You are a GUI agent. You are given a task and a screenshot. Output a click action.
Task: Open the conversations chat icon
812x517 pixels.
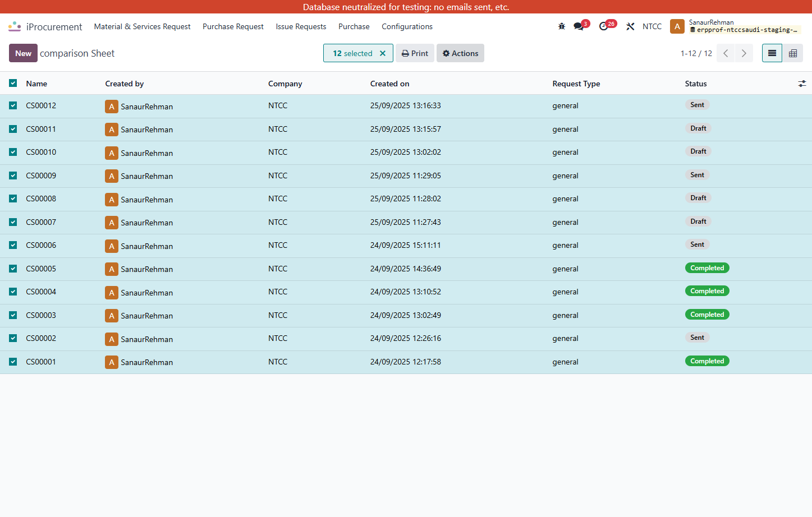tap(579, 26)
